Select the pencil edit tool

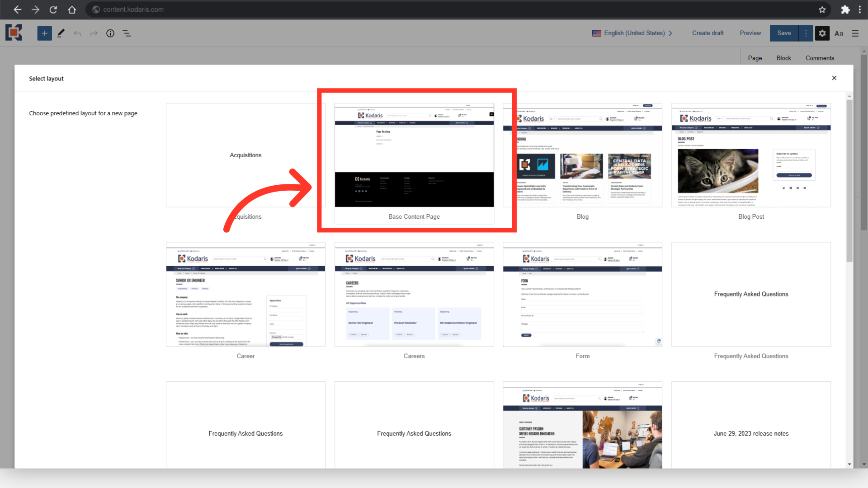pyautogui.click(x=61, y=33)
